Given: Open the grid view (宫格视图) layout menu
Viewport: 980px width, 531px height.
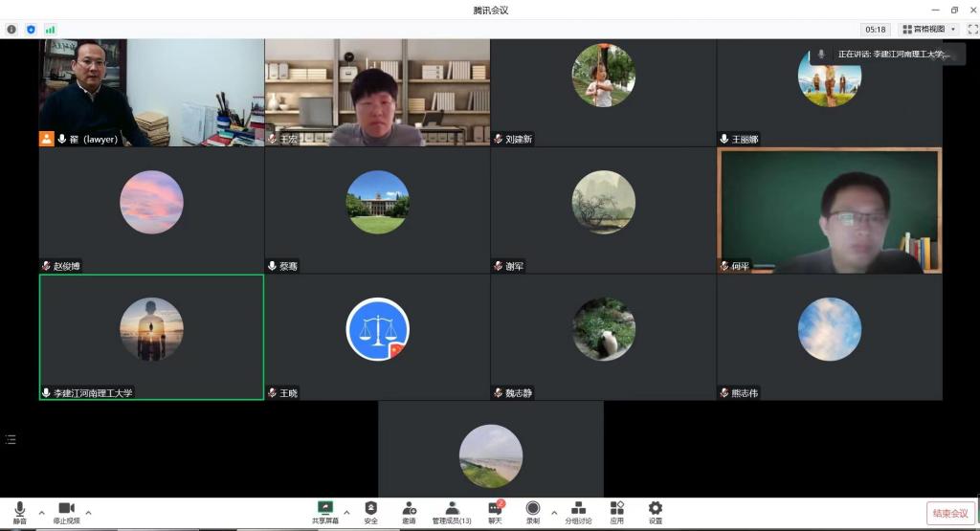Looking at the screenshot, I should click(x=928, y=30).
